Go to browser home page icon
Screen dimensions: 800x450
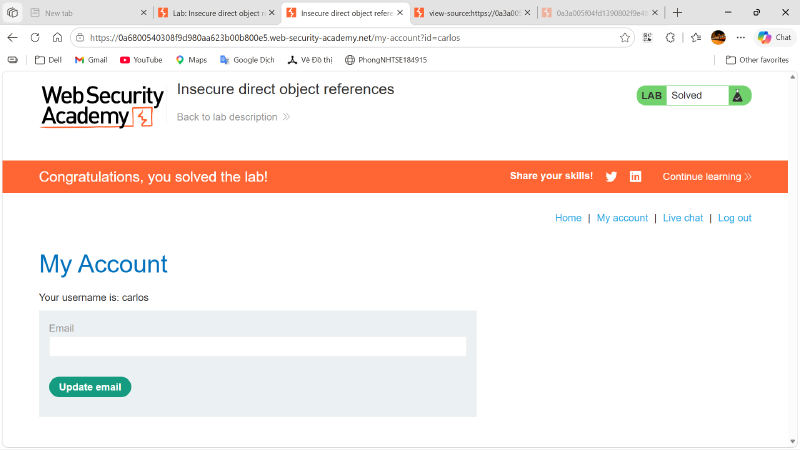(x=57, y=37)
